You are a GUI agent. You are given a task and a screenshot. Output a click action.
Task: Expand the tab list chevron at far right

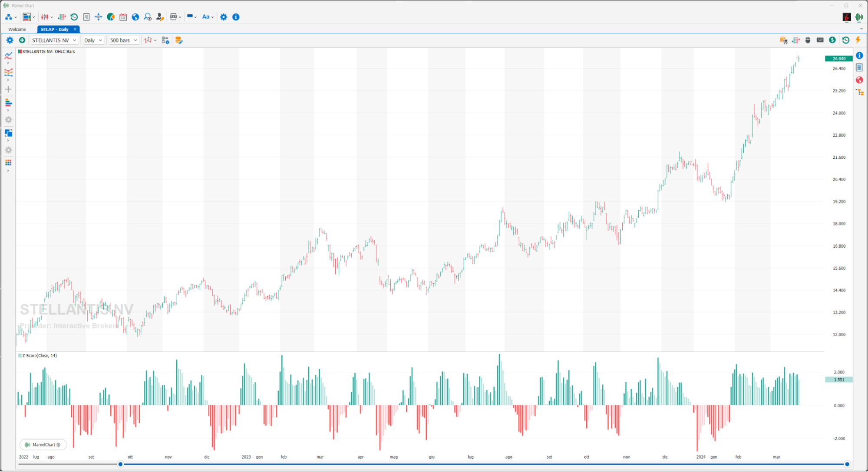861,29
